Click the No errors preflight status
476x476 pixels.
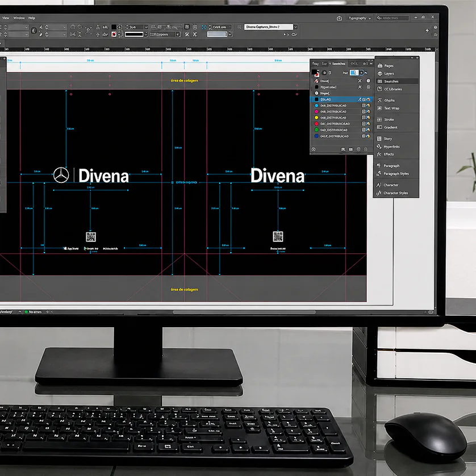tap(33, 312)
